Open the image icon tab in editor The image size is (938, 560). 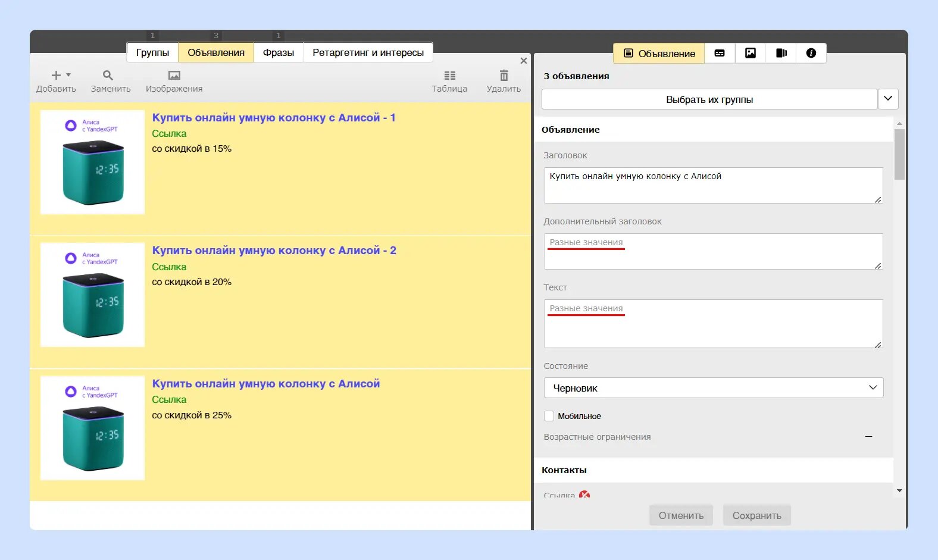pos(751,53)
